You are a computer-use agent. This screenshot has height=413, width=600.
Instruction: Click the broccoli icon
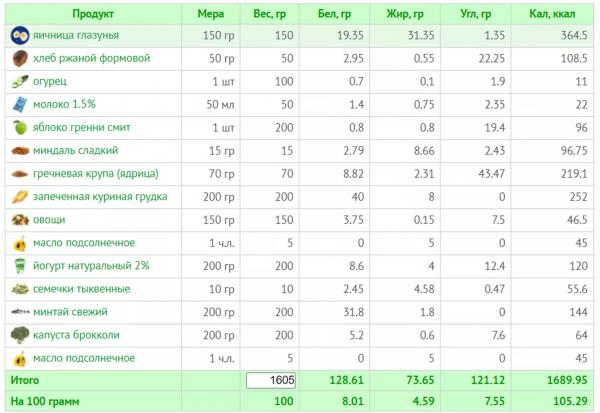pos(20,335)
